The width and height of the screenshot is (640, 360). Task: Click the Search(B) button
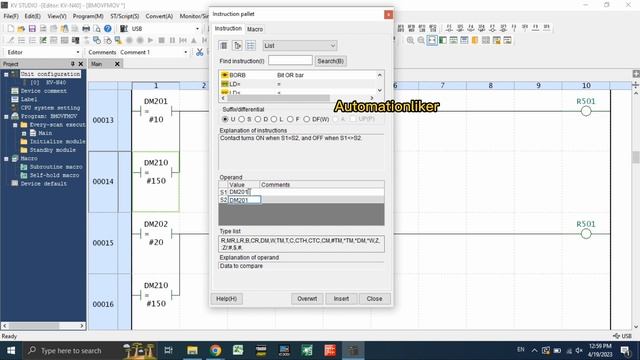pos(330,61)
